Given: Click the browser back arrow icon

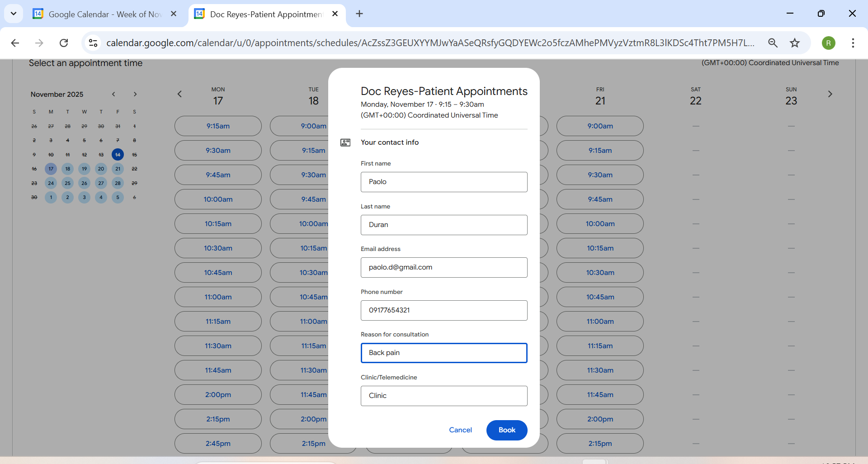Looking at the screenshot, I should click(15, 43).
